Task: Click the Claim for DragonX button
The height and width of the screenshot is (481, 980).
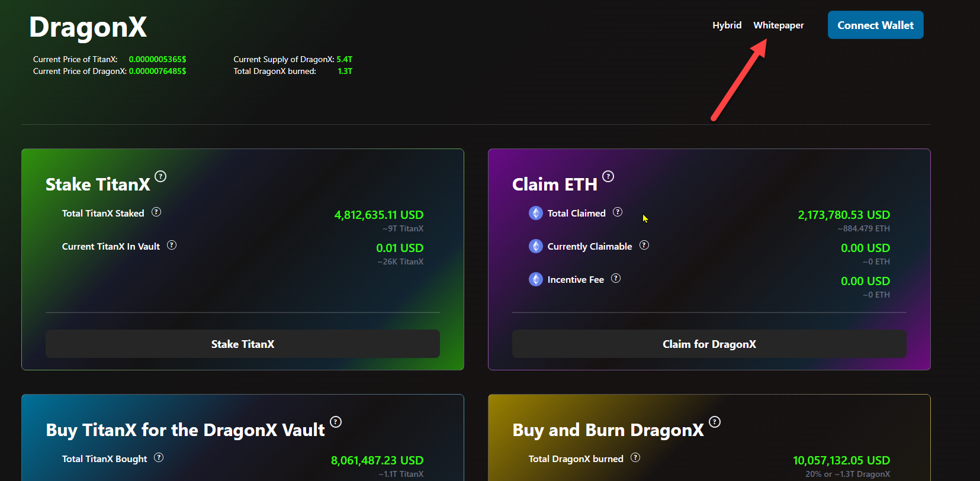Action: click(709, 344)
